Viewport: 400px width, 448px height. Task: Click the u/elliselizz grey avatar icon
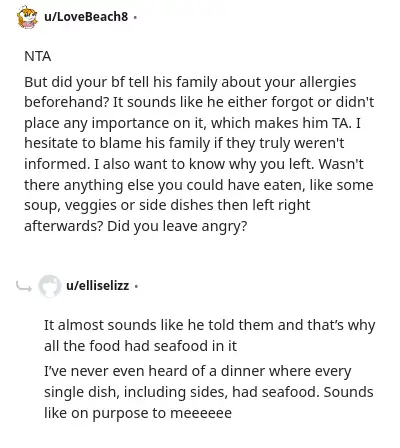50,286
